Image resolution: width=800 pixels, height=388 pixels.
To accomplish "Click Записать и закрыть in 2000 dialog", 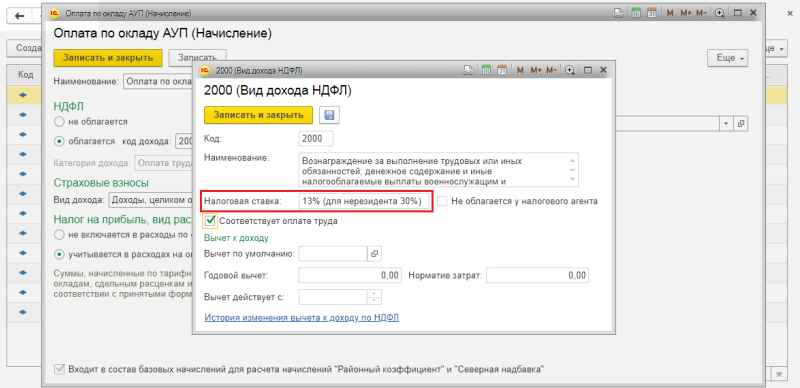I will (x=258, y=115).
